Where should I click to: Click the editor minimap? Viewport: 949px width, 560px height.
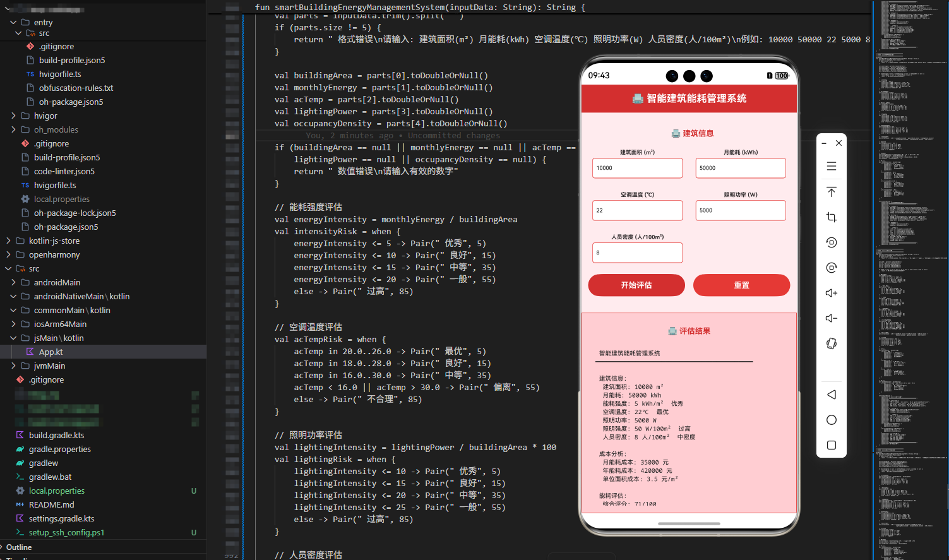(x=912, y=280)
